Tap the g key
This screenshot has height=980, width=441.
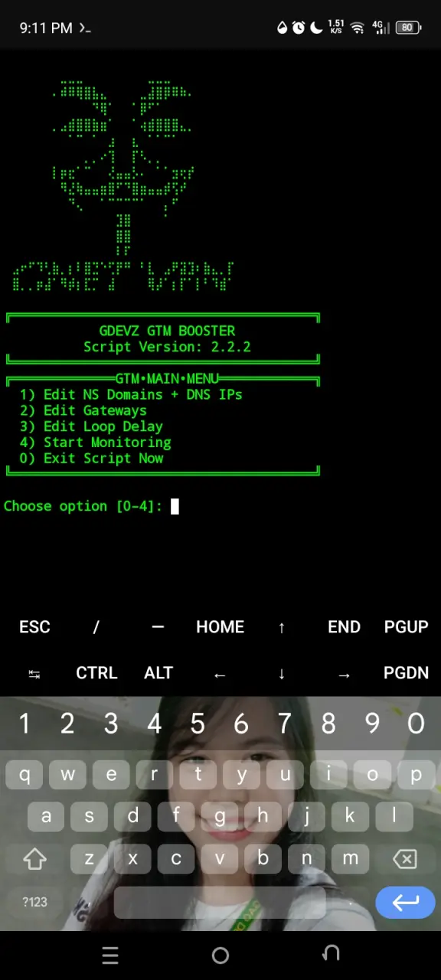[x=220, y=816]
